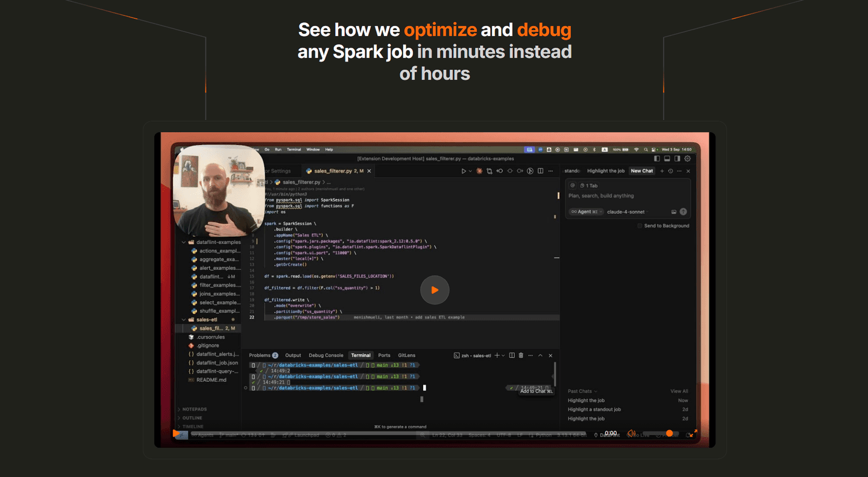Select the sales_filterer.py editor tab
This screenshot has height=477, width=868.
tap(339, 171)
